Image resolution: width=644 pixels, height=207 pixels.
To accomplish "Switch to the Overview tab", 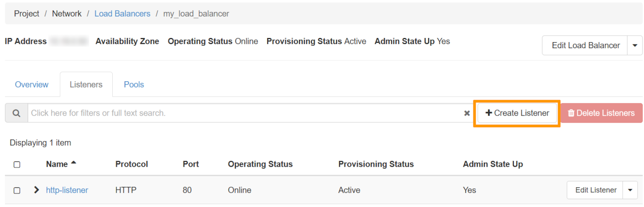I will coord(31,84).
